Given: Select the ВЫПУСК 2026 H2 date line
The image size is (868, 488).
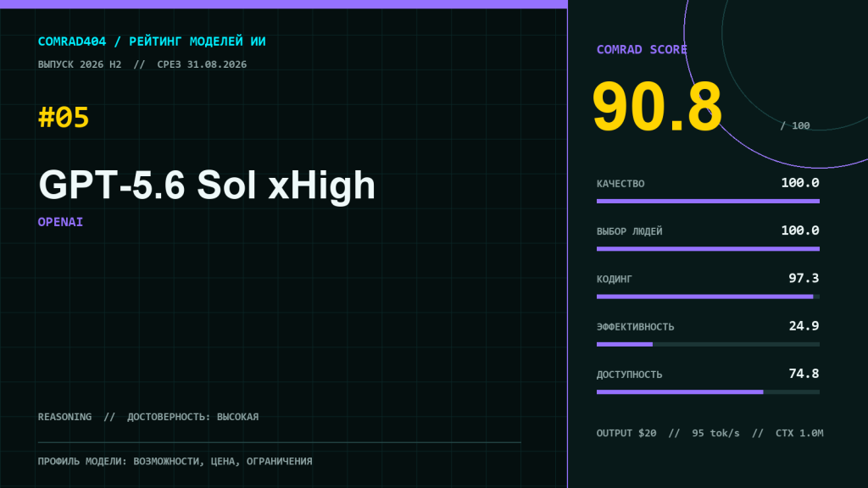Looking at the screenshot, I should pyautogui.click(x=142, y=64).
